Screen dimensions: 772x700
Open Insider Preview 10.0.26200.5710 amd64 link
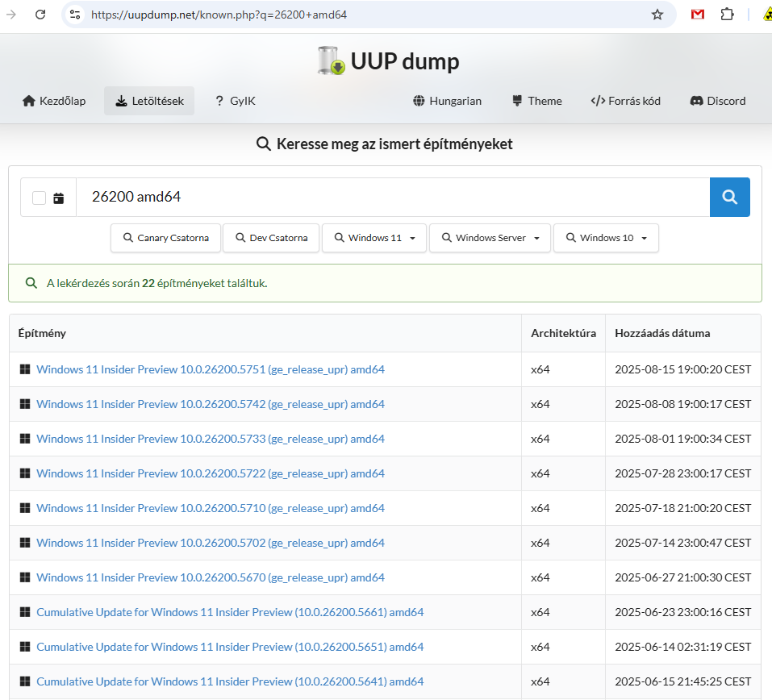pyautogui.click(x=211, y=508)
